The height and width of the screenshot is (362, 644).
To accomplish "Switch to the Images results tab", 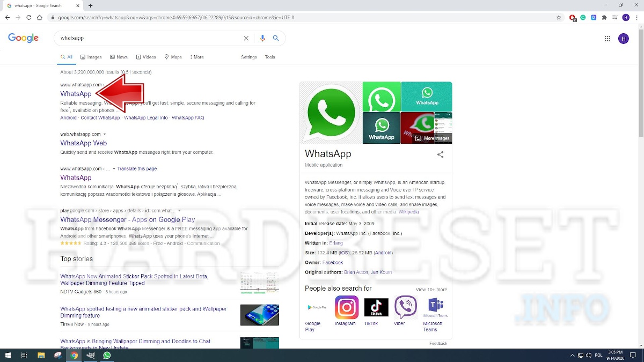I will [x=91, y=57].
